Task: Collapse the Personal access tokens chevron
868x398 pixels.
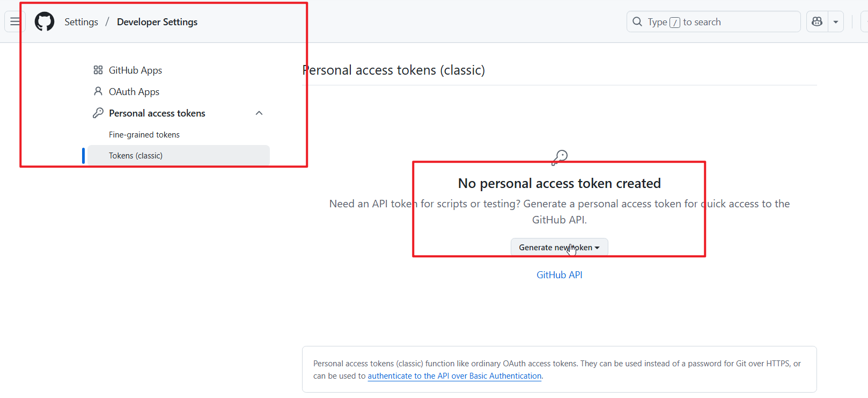Action: tap(259, 113)
